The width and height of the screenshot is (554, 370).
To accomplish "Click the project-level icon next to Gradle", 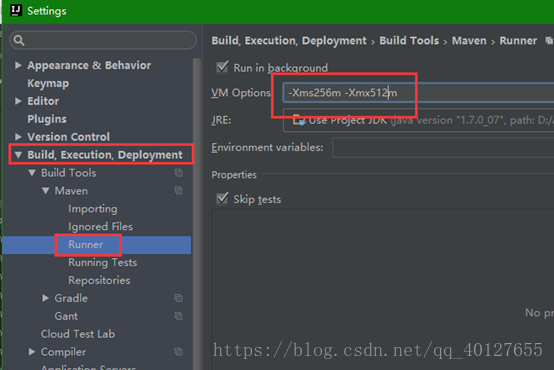I will click(x=178, y=298).
